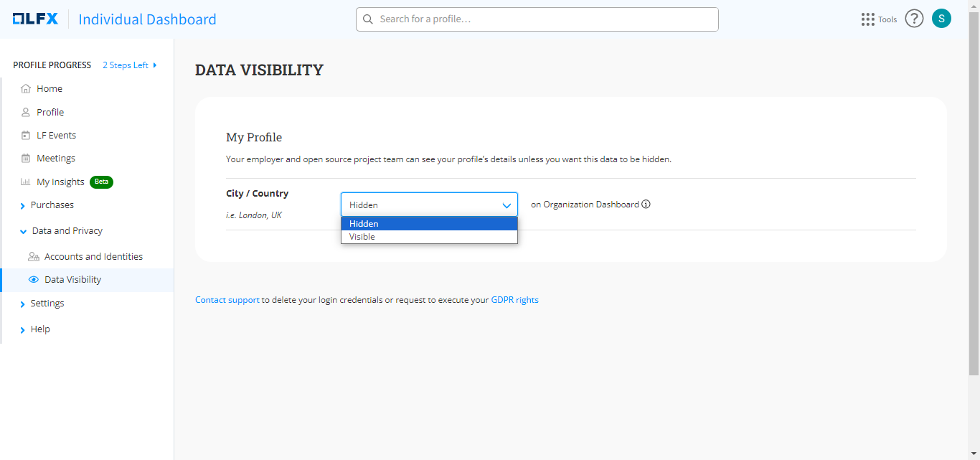Open the Tools grid icon
Image resolution: width=980 pixels, height=460 pixels.
coord(867,19)
